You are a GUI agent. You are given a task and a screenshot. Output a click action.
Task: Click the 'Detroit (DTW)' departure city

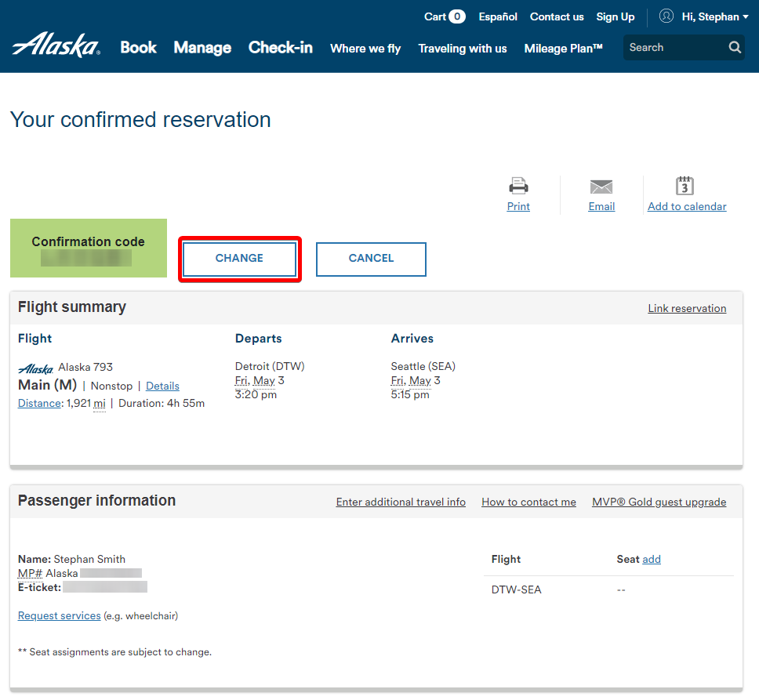270,366
